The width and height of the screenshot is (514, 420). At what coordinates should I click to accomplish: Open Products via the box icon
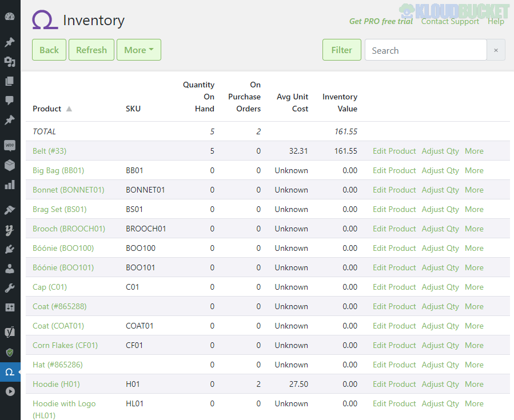[10, 165]
